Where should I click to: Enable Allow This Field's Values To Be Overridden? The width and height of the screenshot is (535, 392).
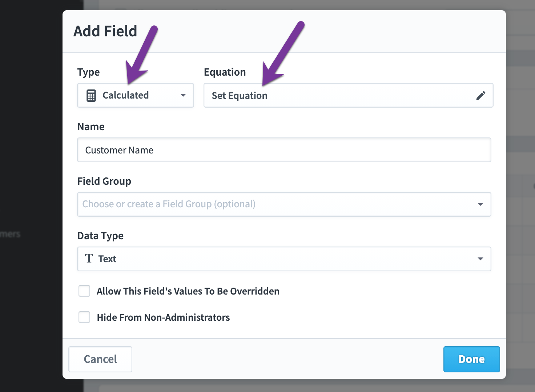tap(84, 291)
